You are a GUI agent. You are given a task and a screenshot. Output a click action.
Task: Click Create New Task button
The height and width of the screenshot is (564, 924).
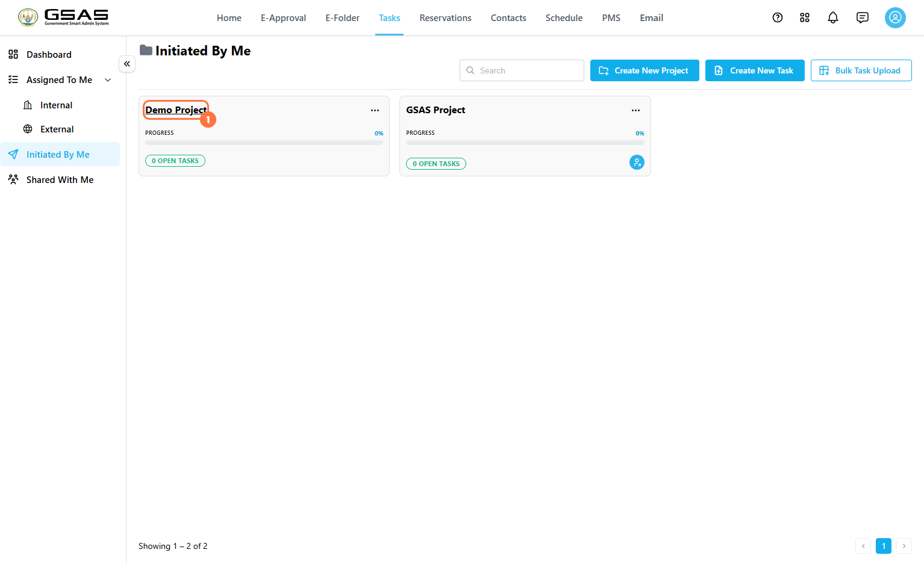pyautogui.click(x=755, y=70)
